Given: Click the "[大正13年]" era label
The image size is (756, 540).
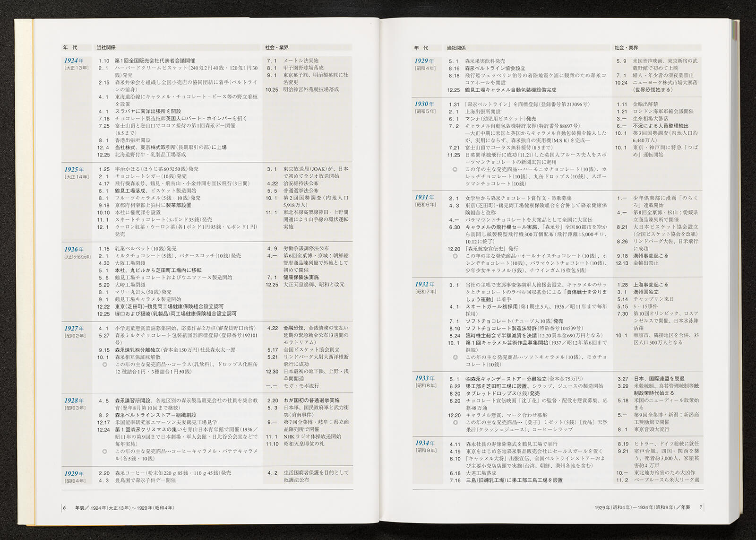Looking at the screenshot, I should pos(76,68).
